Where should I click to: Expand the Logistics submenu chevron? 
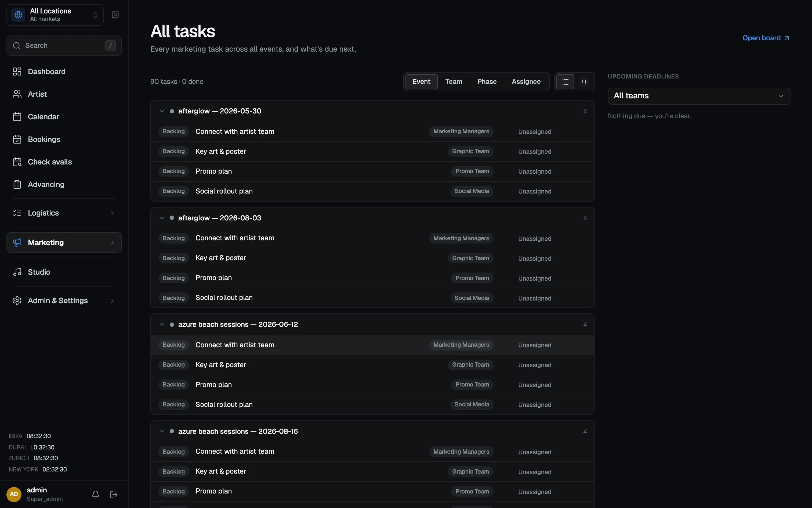(113, 213)
